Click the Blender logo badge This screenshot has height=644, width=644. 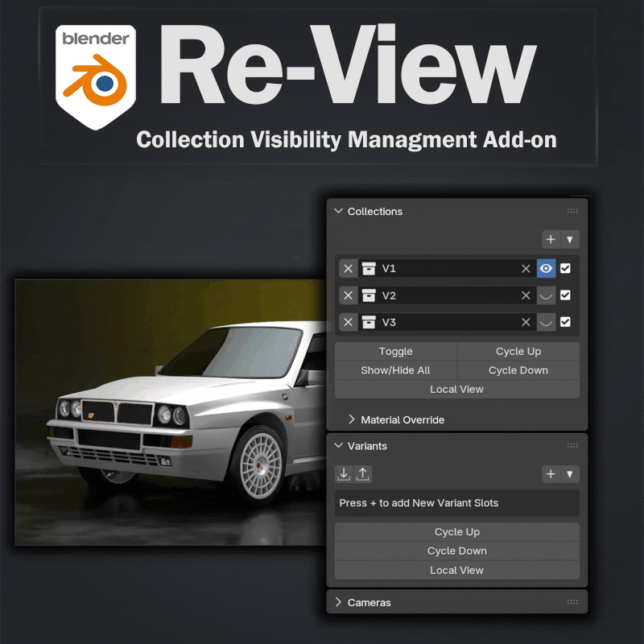point(96,77)
